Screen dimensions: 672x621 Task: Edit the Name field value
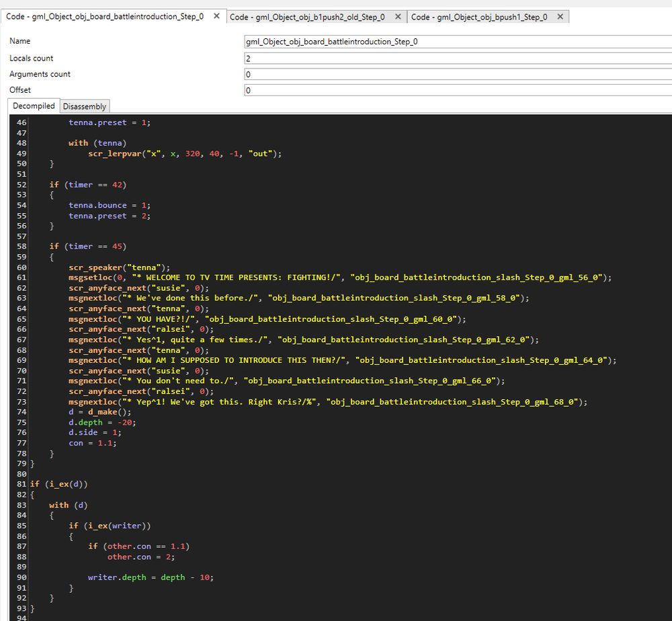tap(403, 41)
